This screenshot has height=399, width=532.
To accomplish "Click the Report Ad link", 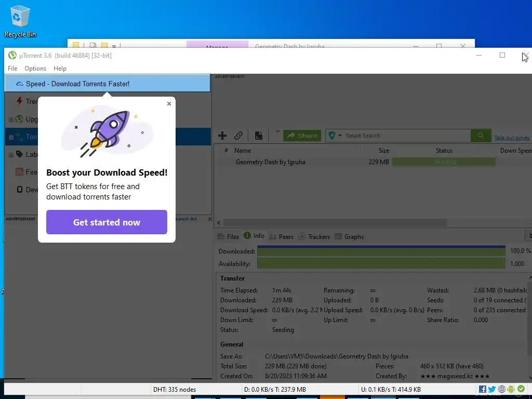I will tap(186, 219).
